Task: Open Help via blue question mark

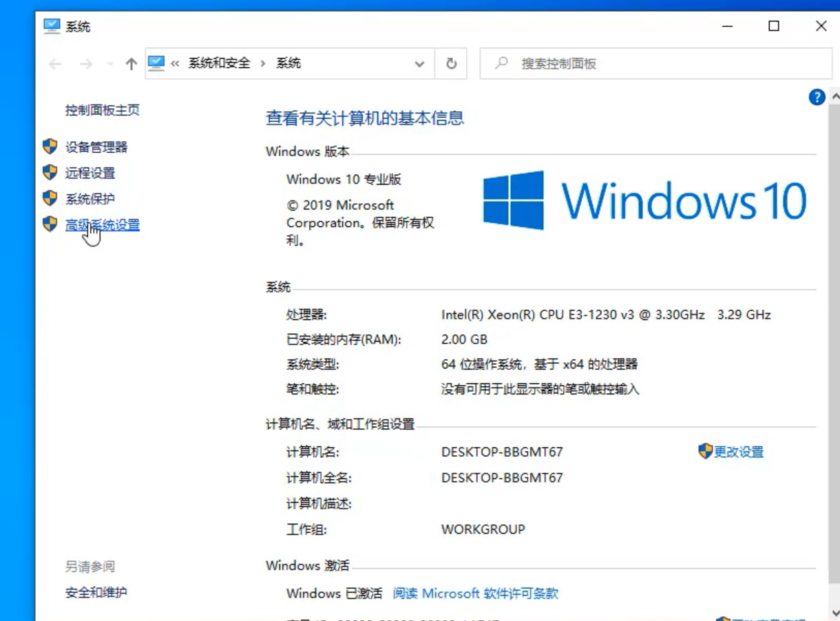Action: (x=817, y=97)
